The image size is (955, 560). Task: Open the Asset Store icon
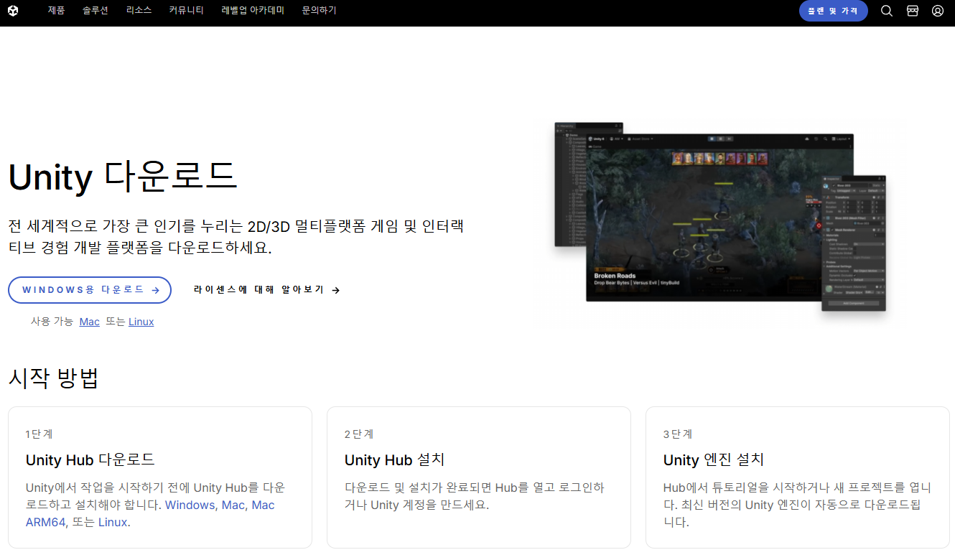913,11
